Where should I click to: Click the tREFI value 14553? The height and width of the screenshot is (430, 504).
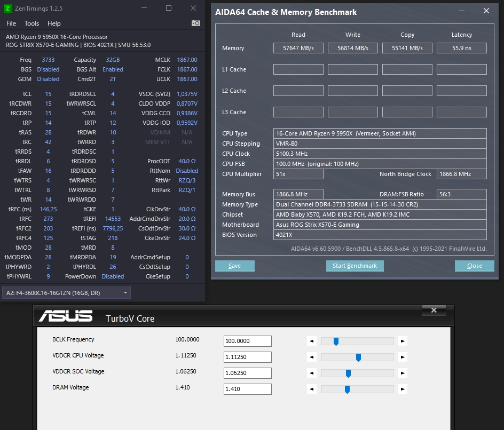(113, 219)
